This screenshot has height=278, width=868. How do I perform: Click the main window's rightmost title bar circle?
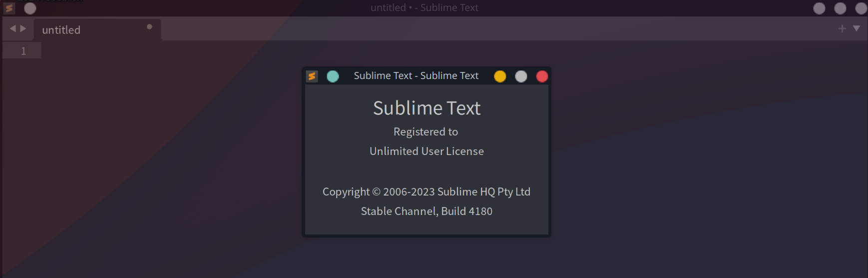pos(861,8)
